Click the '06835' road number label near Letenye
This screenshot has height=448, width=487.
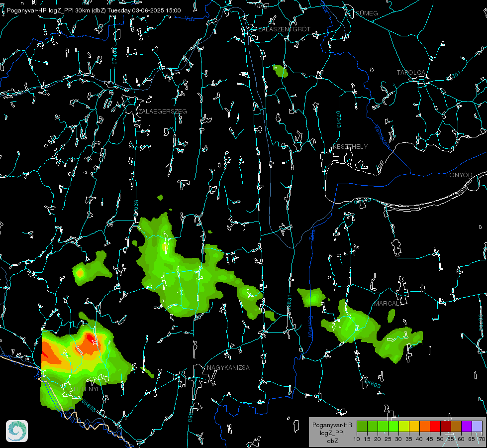coord(89,406)
